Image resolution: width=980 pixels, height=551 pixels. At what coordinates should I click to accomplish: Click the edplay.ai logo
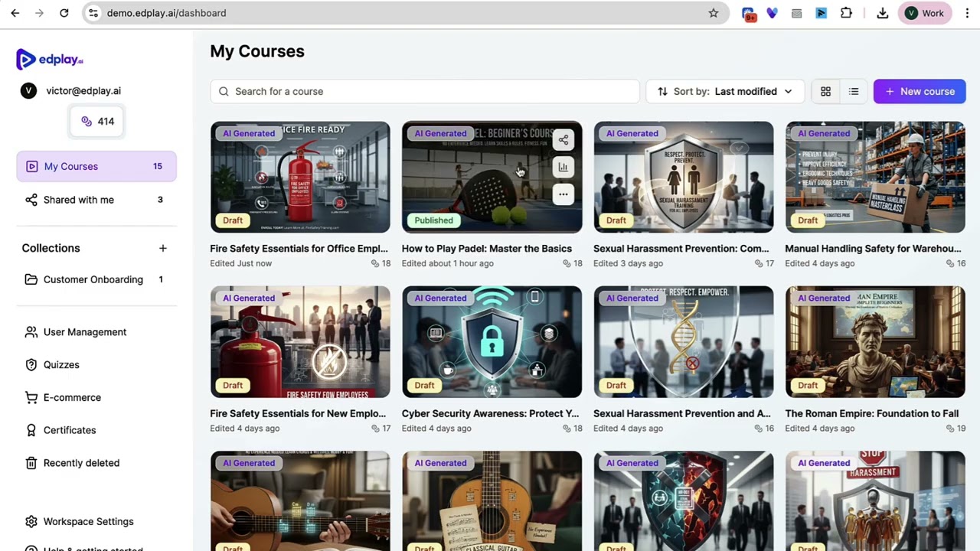pyautogui.click(x=50, y=59)
